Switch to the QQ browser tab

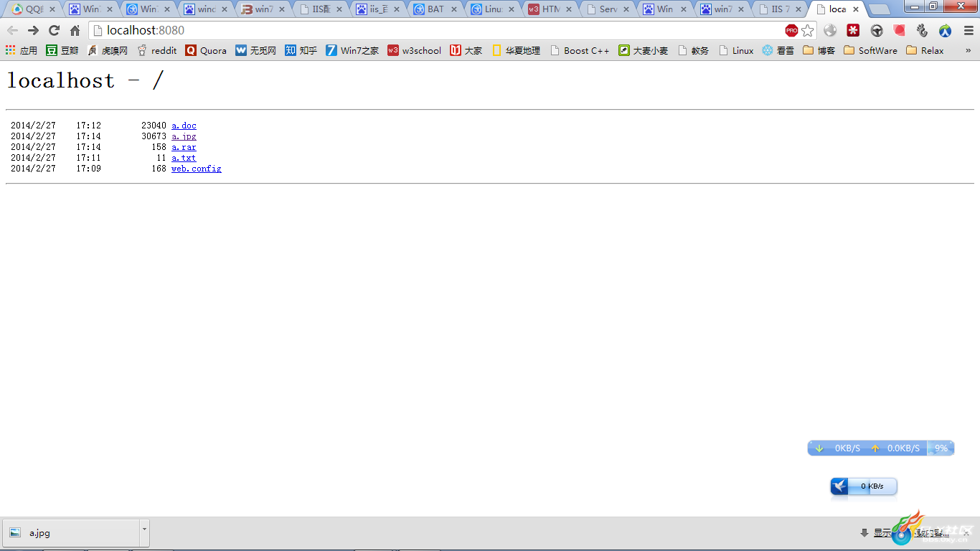(34, 9)
